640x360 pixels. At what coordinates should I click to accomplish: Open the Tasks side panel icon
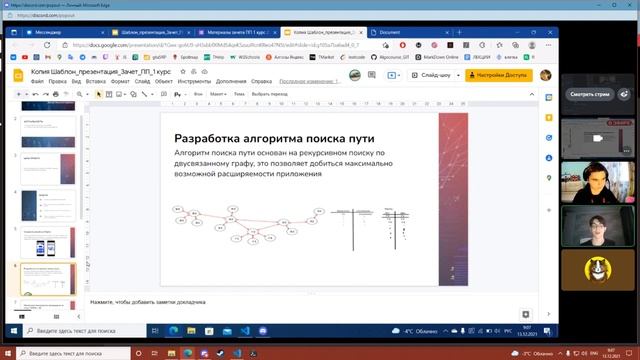[549, 138]
